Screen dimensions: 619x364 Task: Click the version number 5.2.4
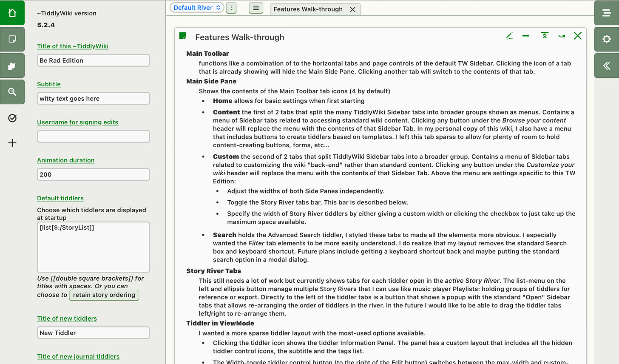pos(46,25)
